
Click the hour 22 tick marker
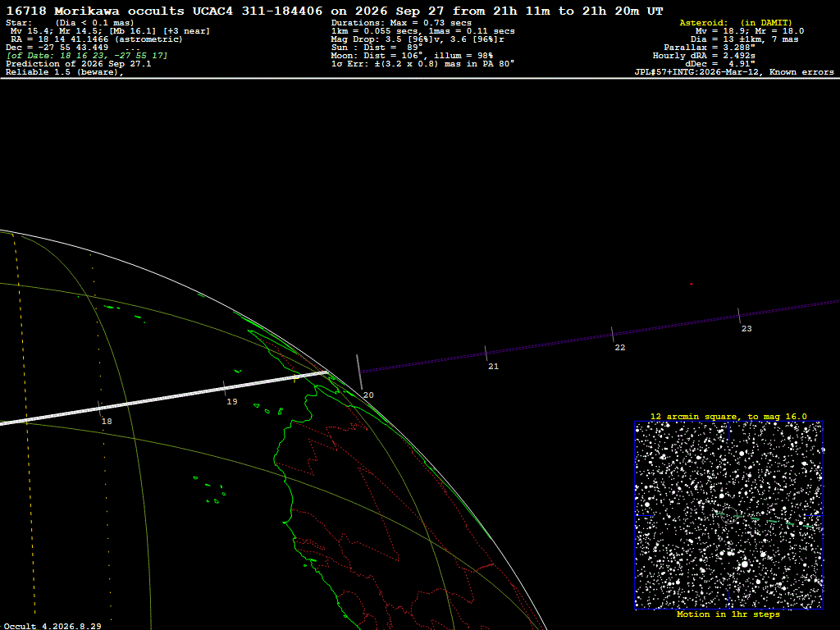point(612,335)
